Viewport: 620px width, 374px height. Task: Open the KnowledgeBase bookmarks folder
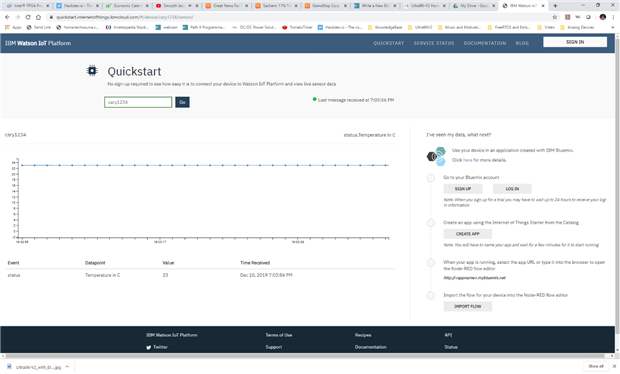(x=385, y=27)
